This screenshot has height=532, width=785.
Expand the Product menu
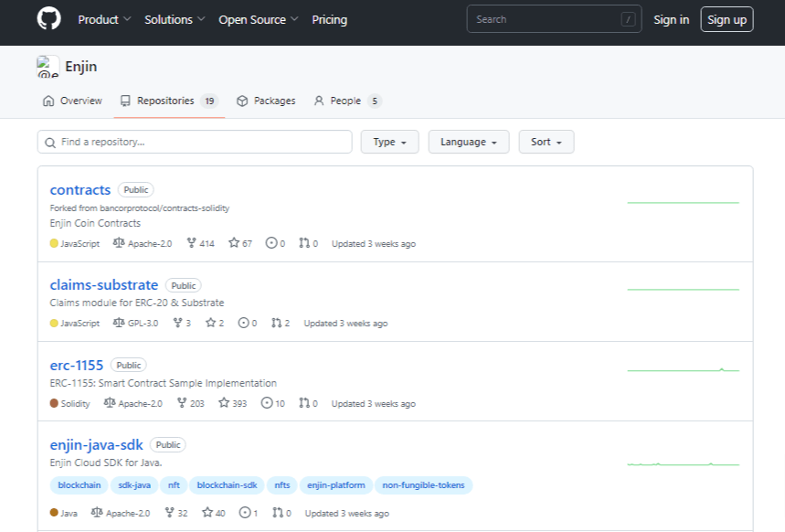[104, 19]
